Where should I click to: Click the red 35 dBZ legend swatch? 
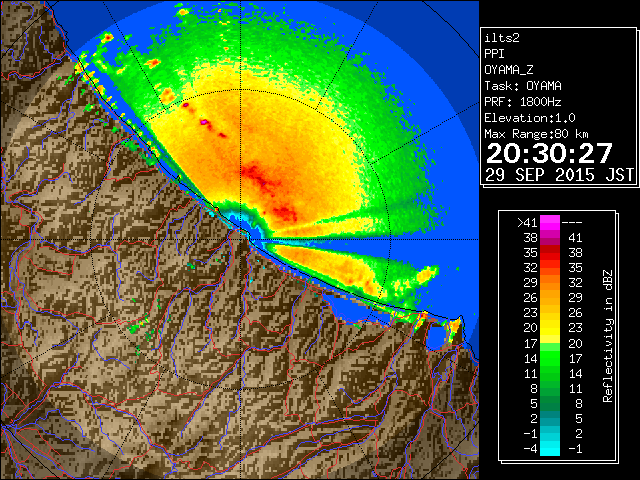coord(550,253)
